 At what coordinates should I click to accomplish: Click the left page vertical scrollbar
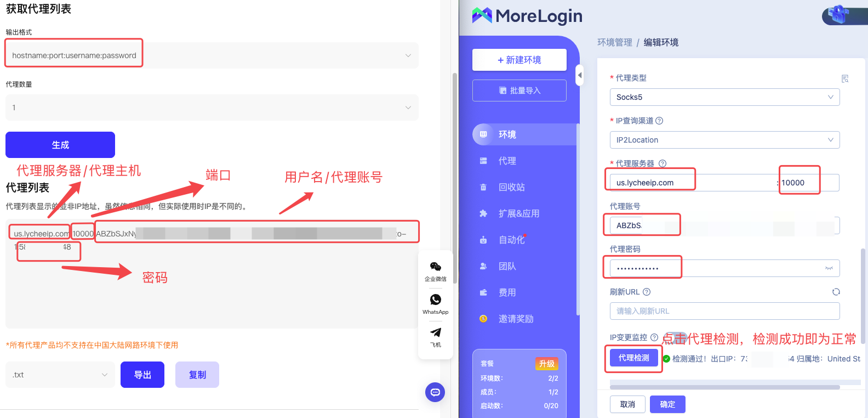coord(454,178)
